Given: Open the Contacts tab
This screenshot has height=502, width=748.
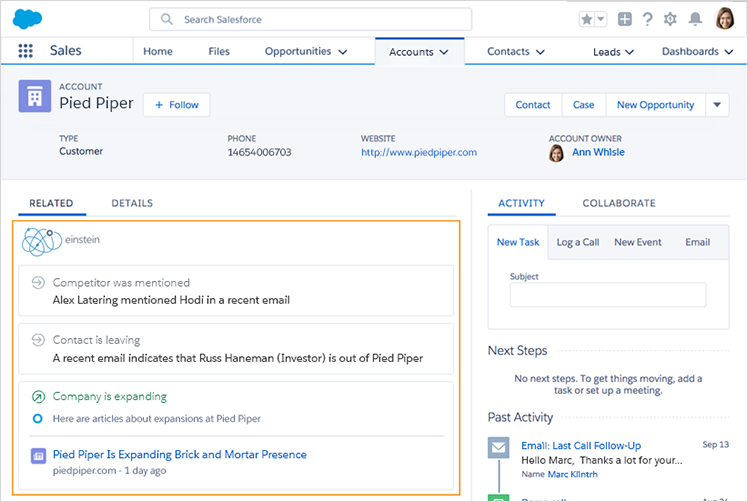Looking at the screenshot, I should click(508, 51).
